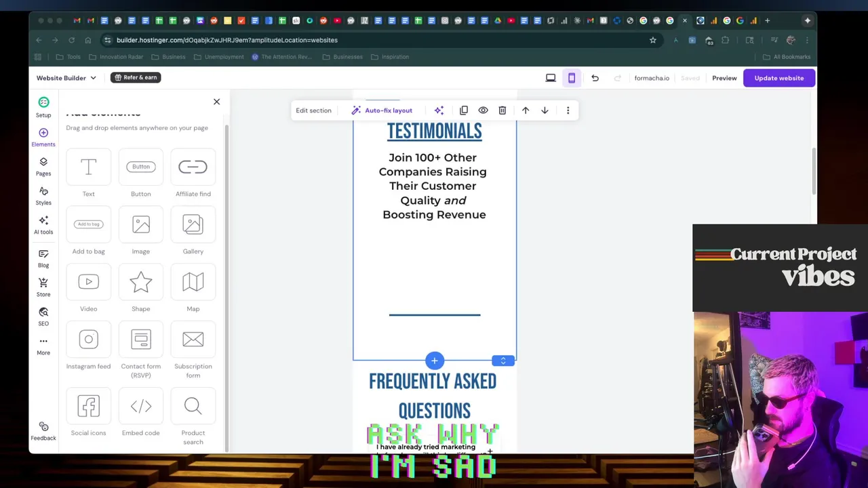Click the section height resize handle
868x488 pixels.
(x=503, y=361)
